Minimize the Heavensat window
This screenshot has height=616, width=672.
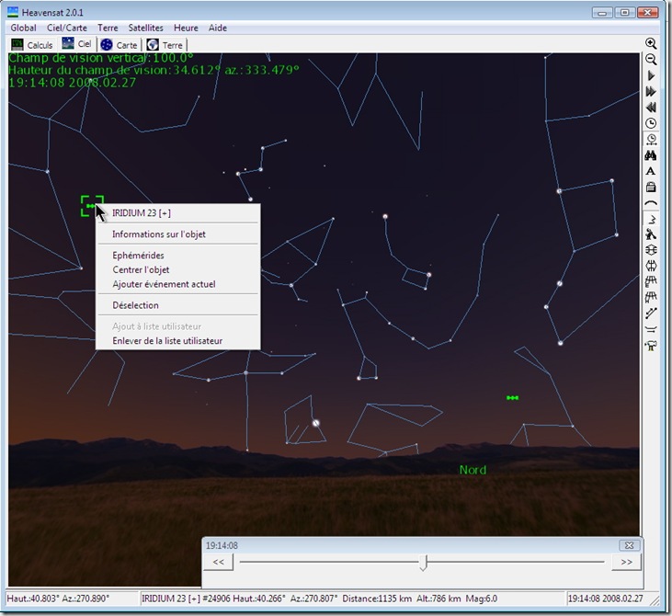coord(602,13)
